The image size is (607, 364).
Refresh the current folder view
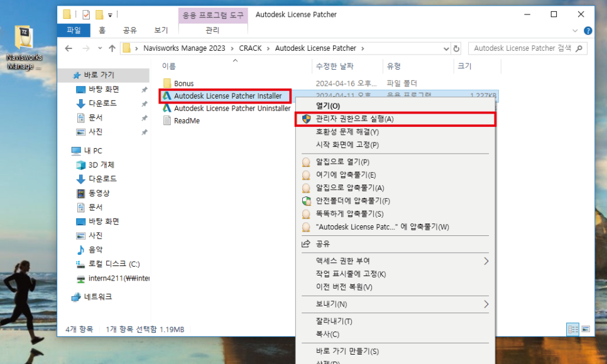click(456, 48)
